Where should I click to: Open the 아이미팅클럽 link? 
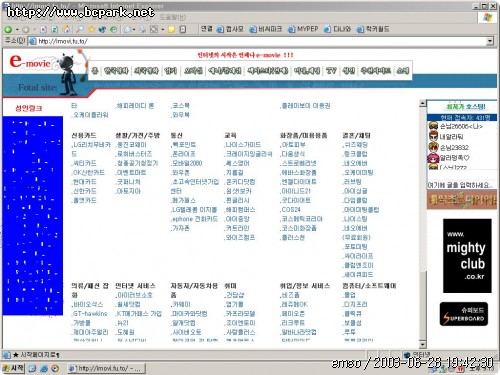click(361, 210)
